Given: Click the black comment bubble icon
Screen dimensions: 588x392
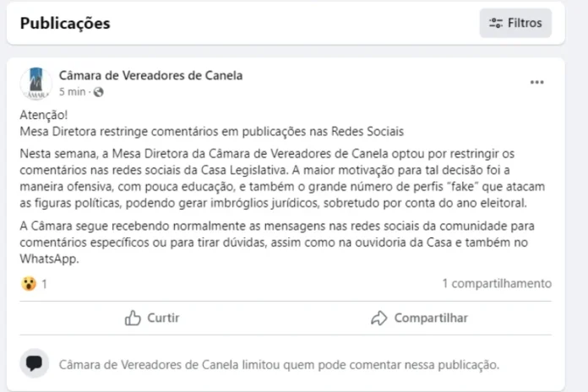Looking at the screenshot, I should (35, 363).
